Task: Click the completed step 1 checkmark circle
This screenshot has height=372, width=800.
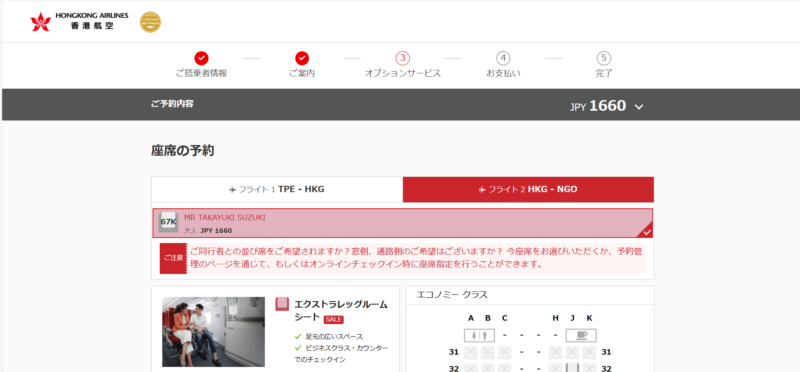Action: 201,58
